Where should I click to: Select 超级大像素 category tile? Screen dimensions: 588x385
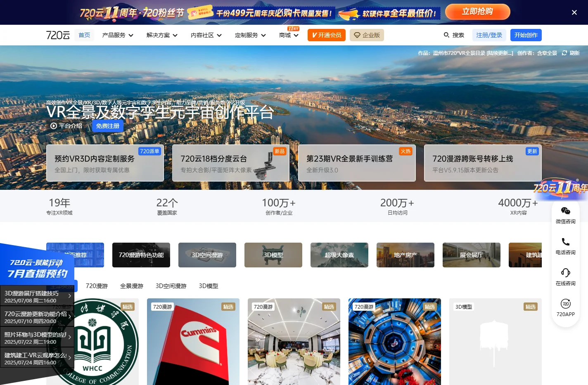339,255
